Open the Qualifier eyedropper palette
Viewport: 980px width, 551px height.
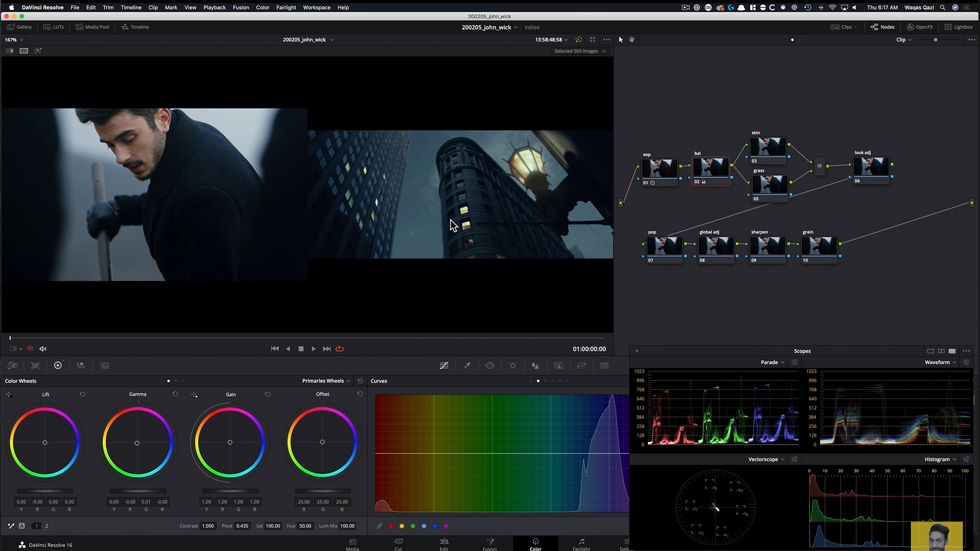tap(467, 365)
